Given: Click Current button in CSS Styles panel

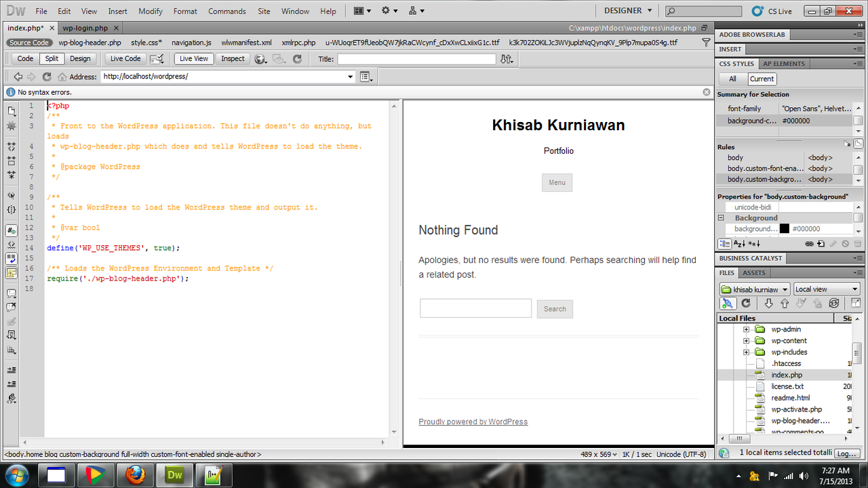Looking at the screenshot, I should tap(762, 79).
